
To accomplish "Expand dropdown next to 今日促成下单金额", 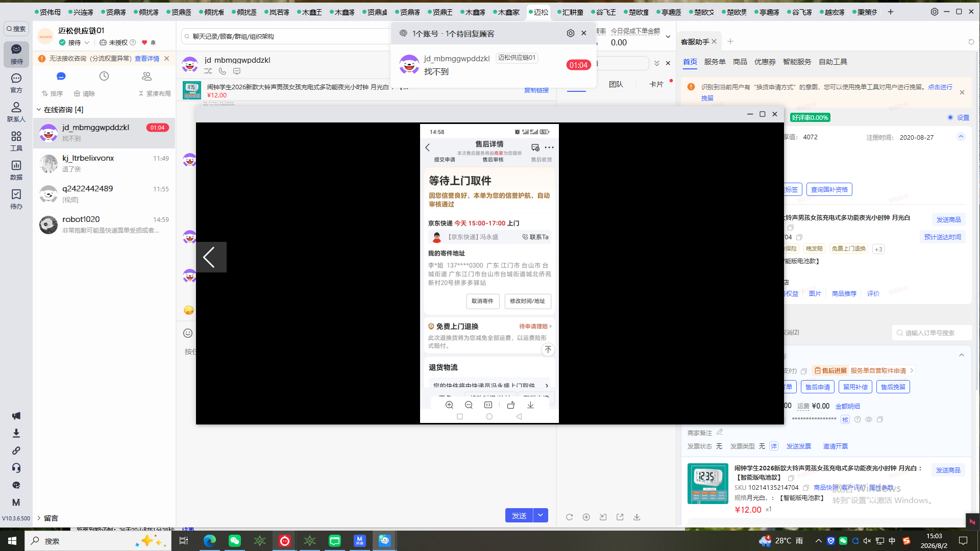I will (x=668, y=37).
